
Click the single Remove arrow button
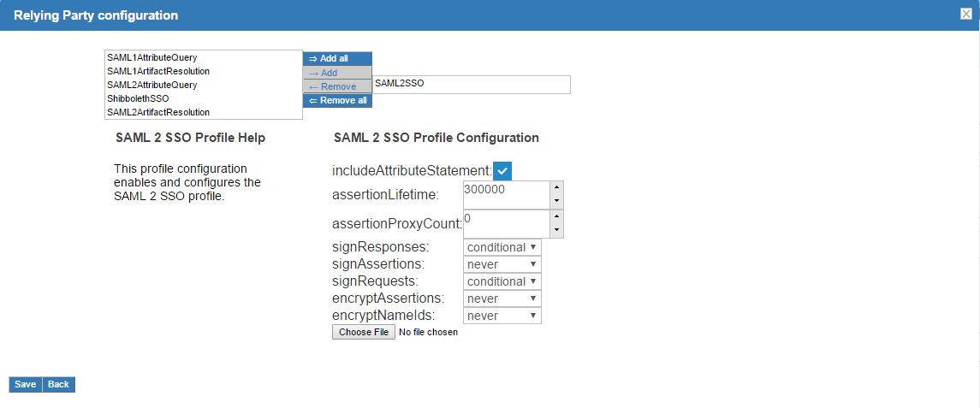337,87
